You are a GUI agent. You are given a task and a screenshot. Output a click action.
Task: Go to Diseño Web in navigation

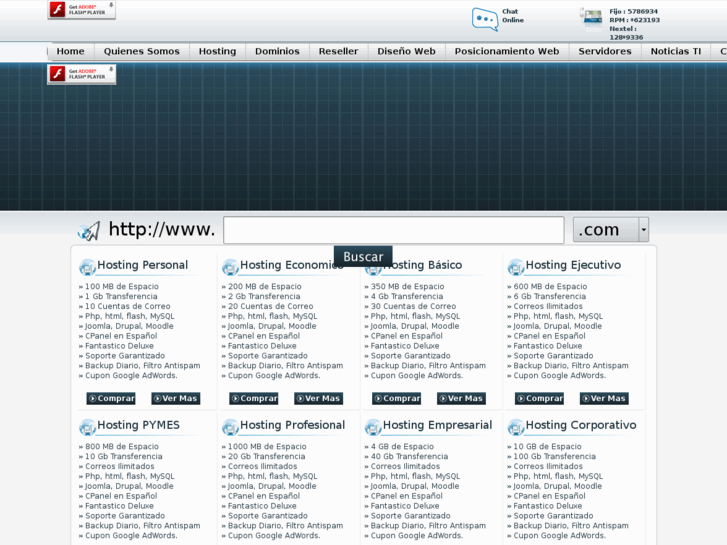(407, 51)
